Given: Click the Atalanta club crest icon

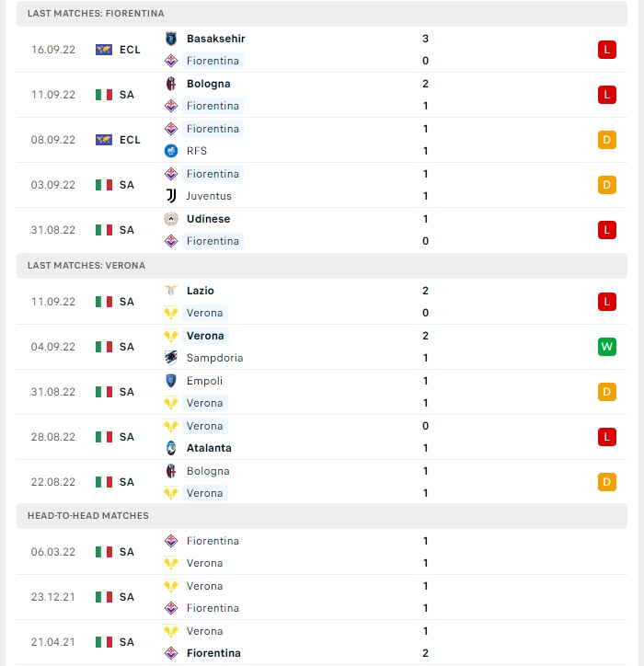Looking at the screenshot, I should 171,448.
